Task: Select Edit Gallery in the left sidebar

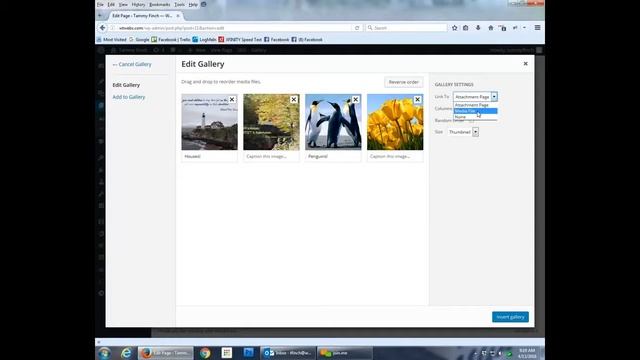Action: pyautogui.click(x=126, y=85)
